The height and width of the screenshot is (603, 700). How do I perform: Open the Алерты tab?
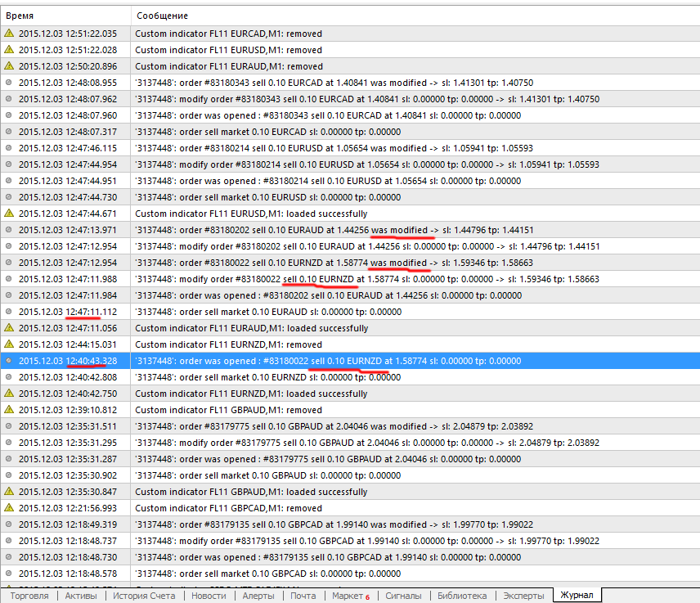click(x=258, y=596)
